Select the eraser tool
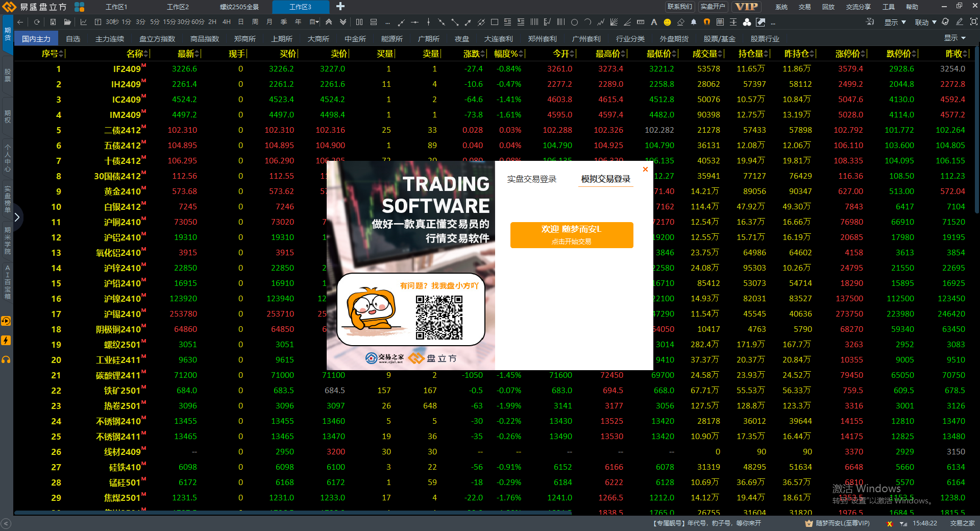Image resolution: width=980 pixels, height=531 pixels. 680,22
